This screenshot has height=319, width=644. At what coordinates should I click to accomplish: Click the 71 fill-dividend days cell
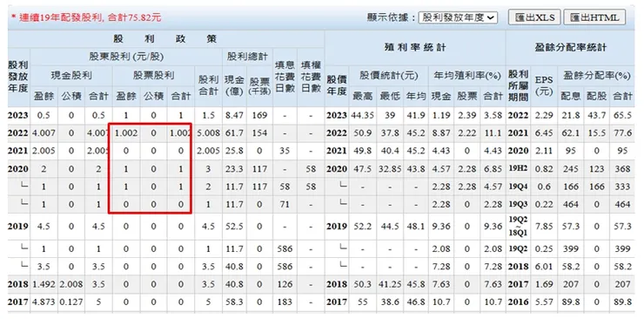pos(285,204)
